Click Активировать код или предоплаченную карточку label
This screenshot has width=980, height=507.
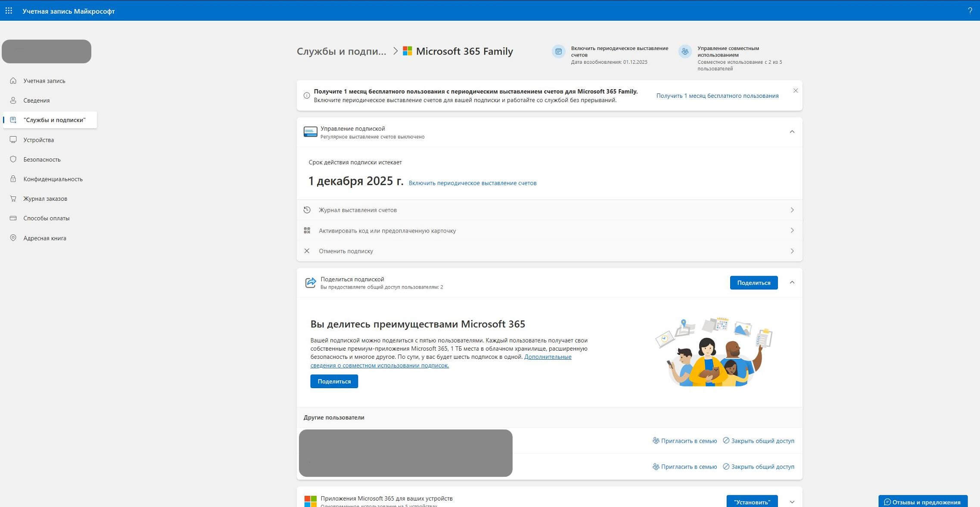[387, 230]
